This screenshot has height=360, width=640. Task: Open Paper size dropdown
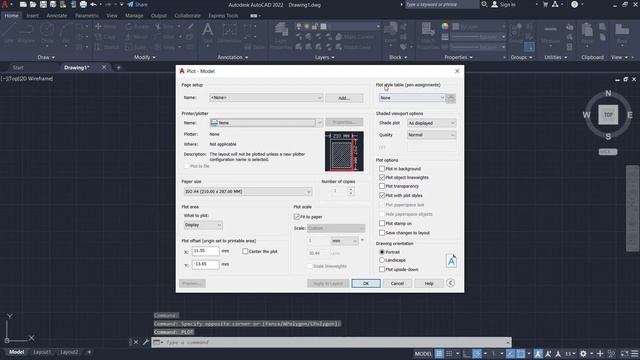pos(248,191)
